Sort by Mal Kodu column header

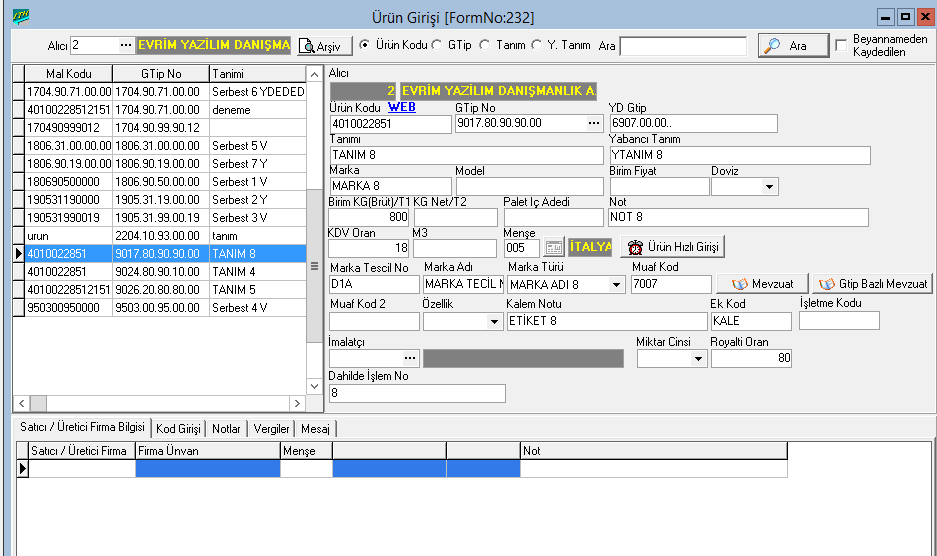tap(69, 74)
